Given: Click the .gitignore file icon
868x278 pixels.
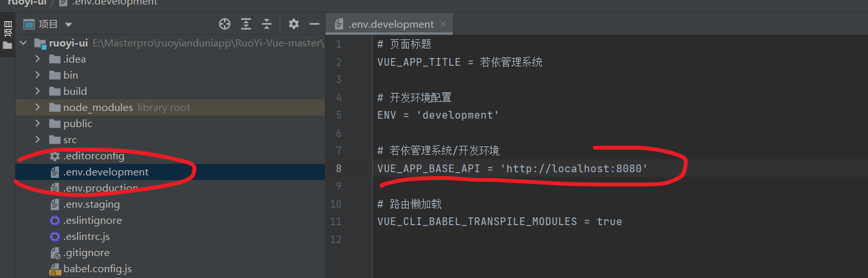Looking at the screenshot, I should tap(55, 253).
